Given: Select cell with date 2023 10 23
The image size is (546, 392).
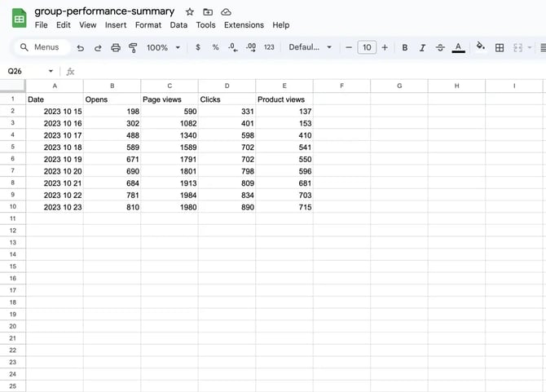Looking at the screenshot, I should 55,207.
